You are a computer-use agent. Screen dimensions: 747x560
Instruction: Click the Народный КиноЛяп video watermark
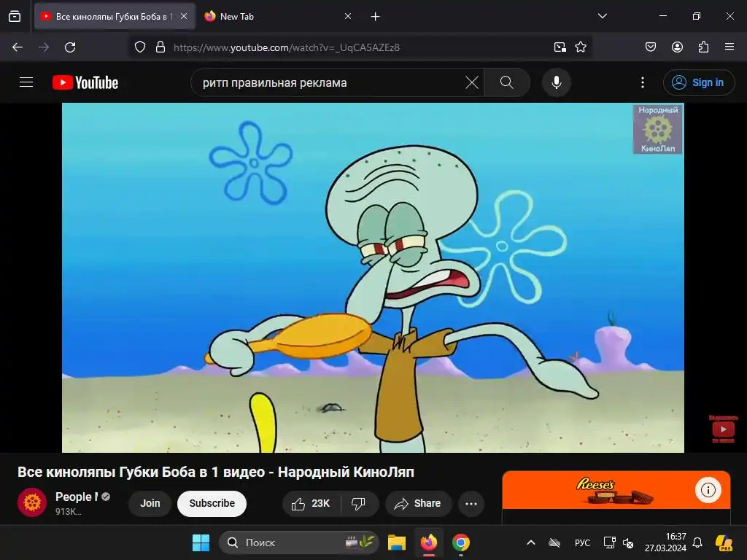657,129
